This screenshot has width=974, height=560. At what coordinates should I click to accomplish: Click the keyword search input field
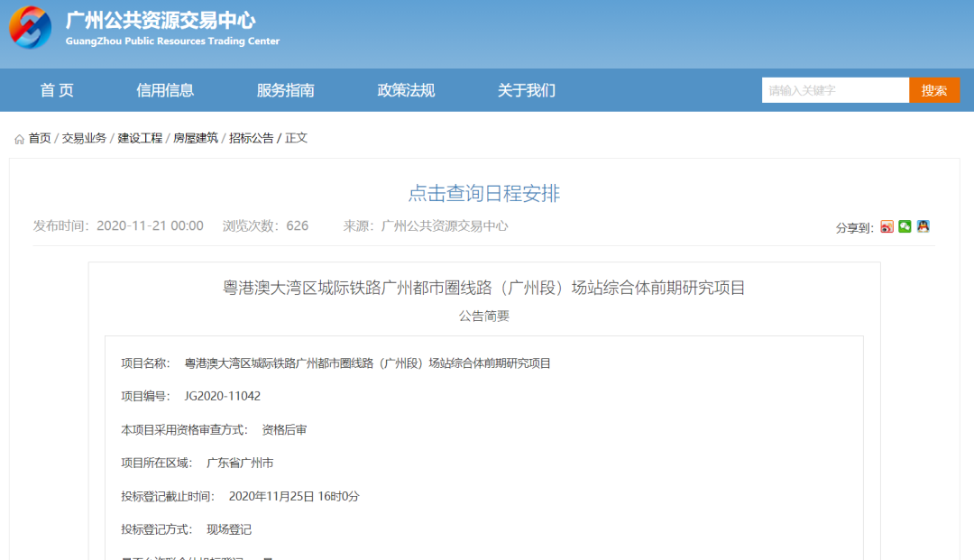pyautogui.click(x=834, y=90)
